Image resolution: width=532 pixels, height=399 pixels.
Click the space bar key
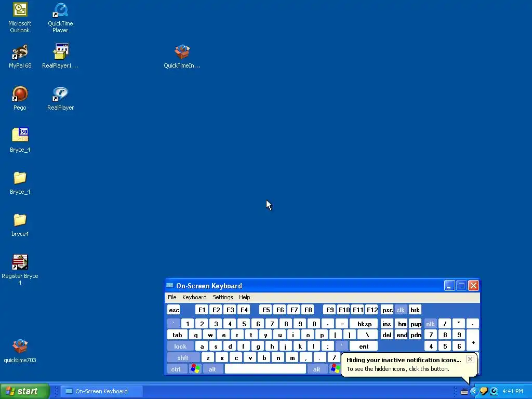(x=265, y=369)
